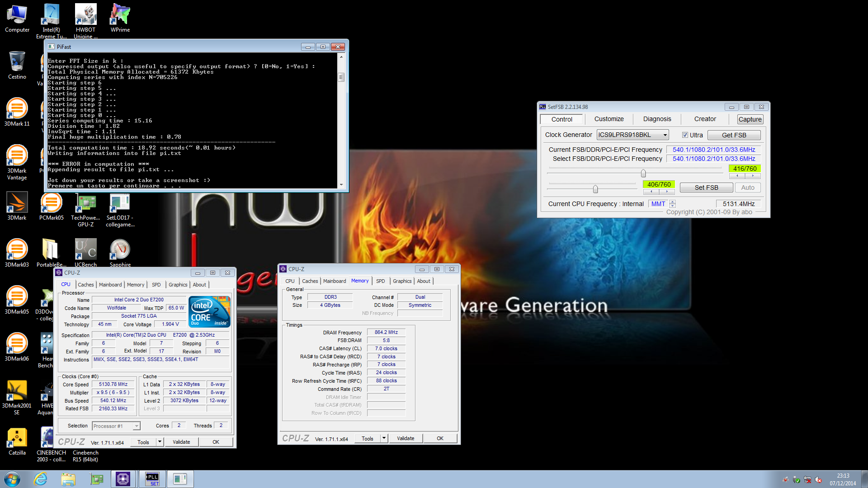Click the Set FSB button
The width and height of the screenshot is (868, 488).
(x=706, y=188)
